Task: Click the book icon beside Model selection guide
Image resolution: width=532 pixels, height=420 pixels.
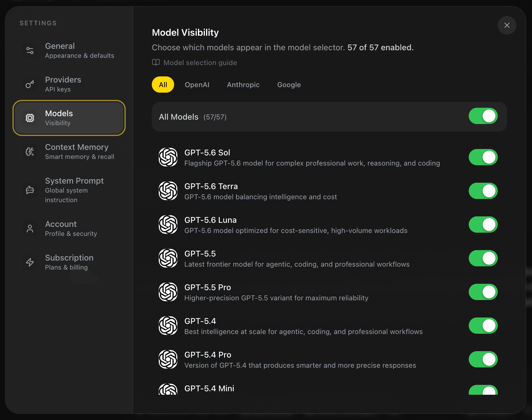Action: click(156, 62)
